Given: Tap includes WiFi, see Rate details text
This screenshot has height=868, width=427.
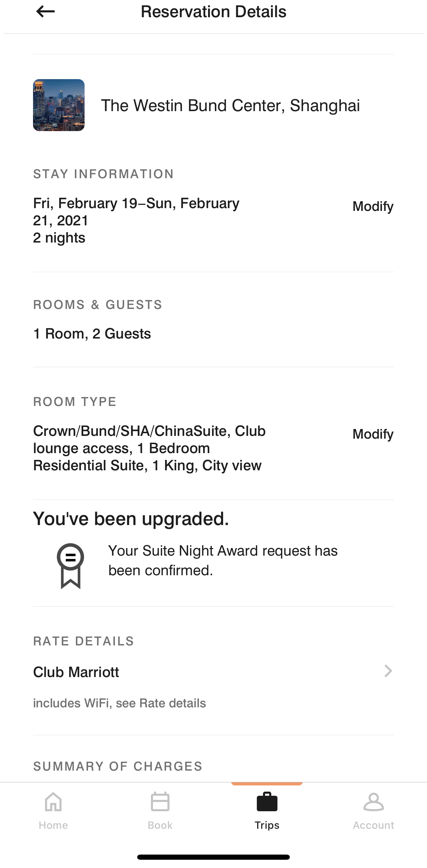Looking at the screenshot, I should (120, 703).
